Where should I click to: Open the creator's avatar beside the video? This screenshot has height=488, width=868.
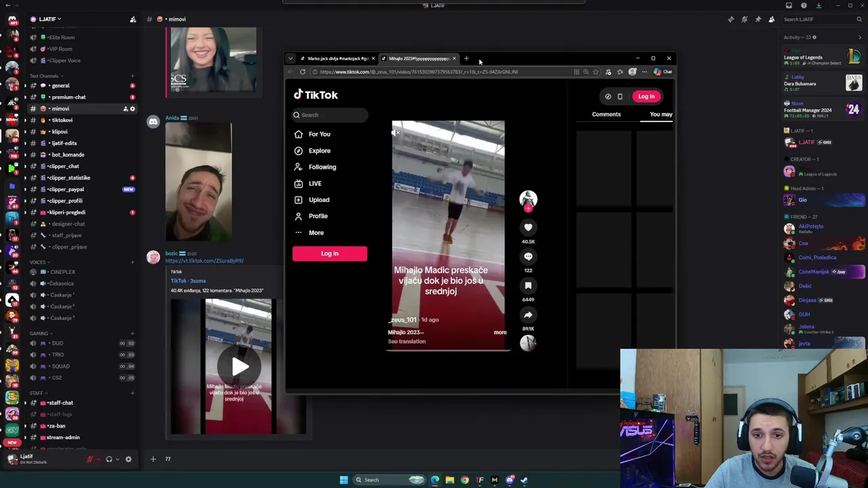[x=528, y=199]
